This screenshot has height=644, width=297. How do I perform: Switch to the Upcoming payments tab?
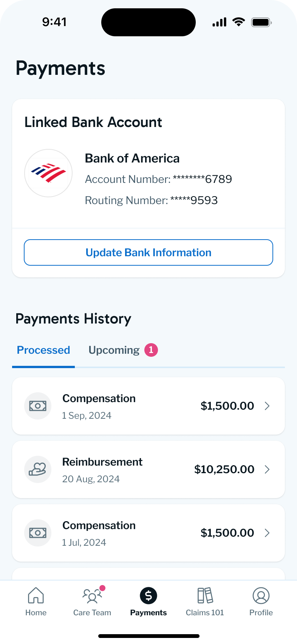[114, 350]
